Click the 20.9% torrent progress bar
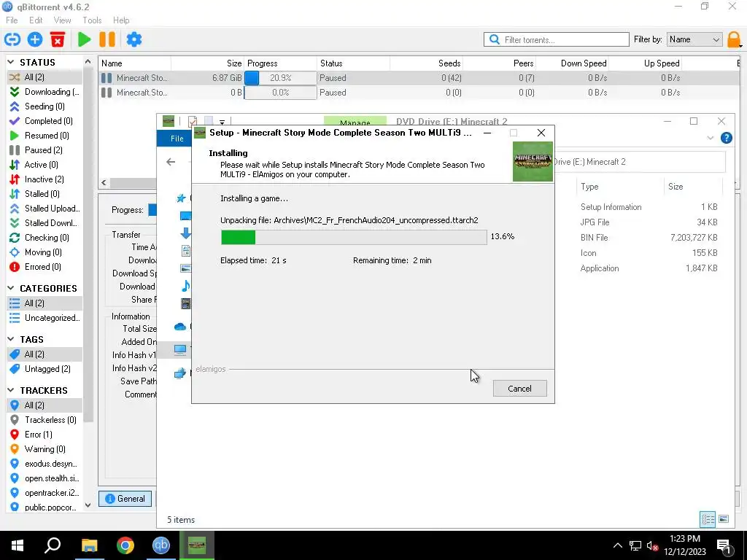Screen dimensions: 747x560 tap(280, 78)
